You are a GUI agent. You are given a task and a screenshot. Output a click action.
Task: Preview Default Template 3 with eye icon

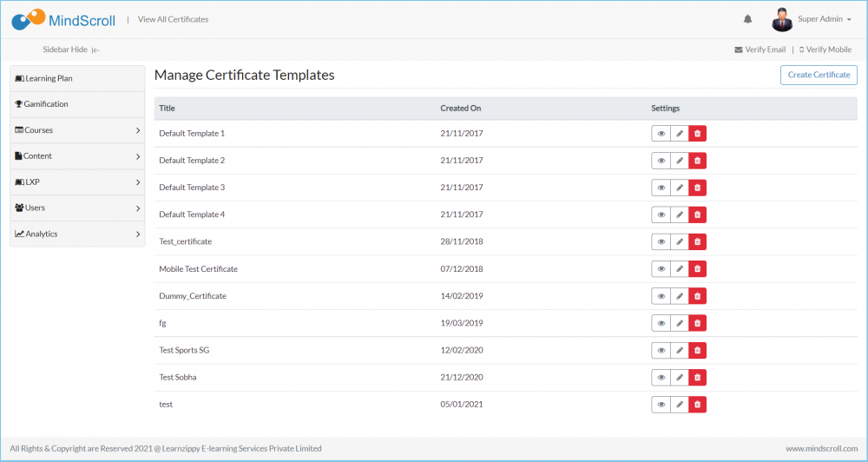pyautogui.click(x=661, y=188)
